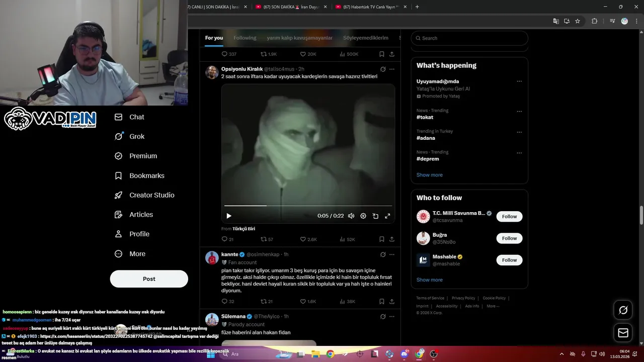Bookmark this page with the star icon

(578, 21)
